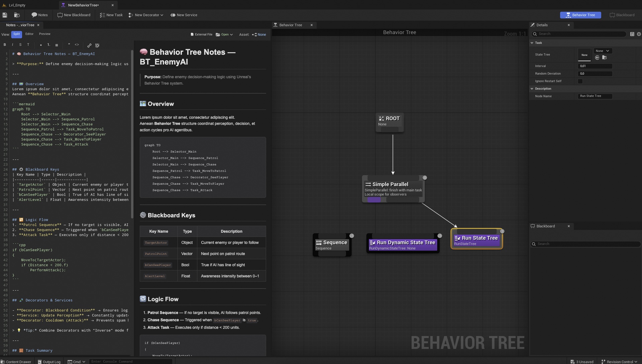Click the New Service button
642x364 pixels.
coord(184,15)
